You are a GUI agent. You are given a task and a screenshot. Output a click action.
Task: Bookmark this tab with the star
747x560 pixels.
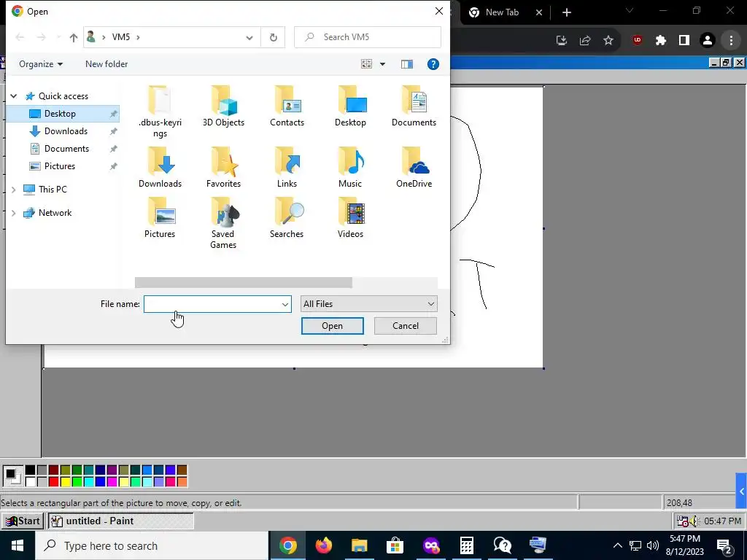click(608, 41)
